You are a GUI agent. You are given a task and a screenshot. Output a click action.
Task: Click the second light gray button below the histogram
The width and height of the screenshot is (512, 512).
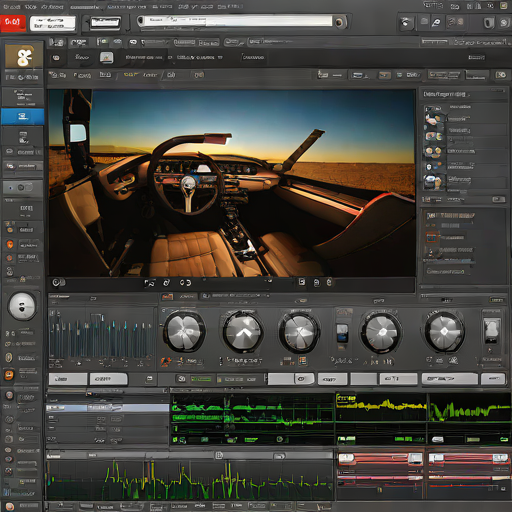click(108, 379)
